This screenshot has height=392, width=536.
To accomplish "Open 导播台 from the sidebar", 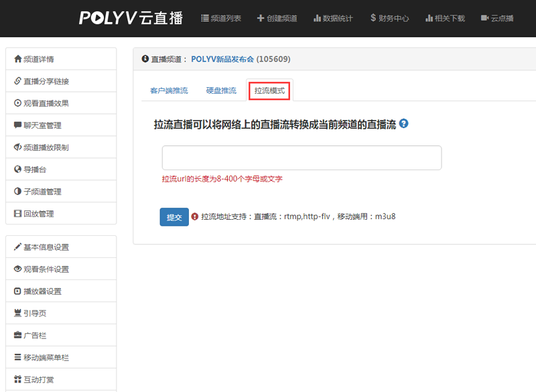I will 38,170.
